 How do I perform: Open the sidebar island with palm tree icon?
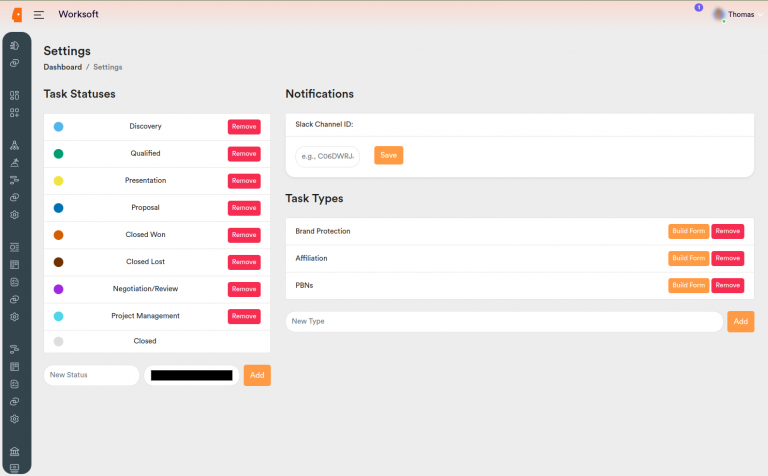(15, 163)
